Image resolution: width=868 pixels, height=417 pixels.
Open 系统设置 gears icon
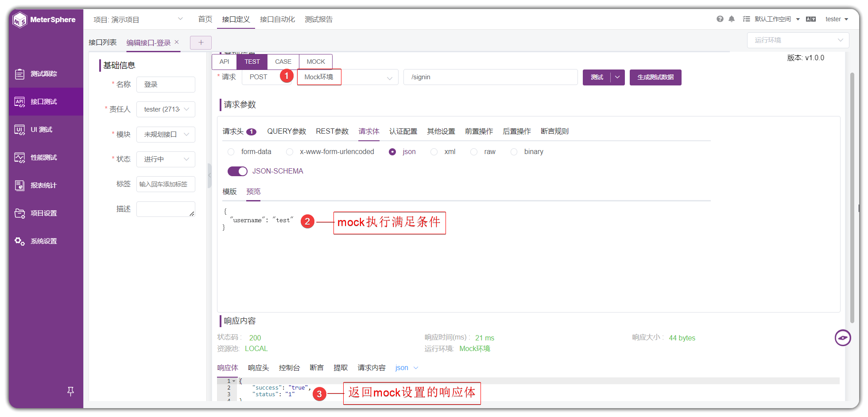(19, 241)
